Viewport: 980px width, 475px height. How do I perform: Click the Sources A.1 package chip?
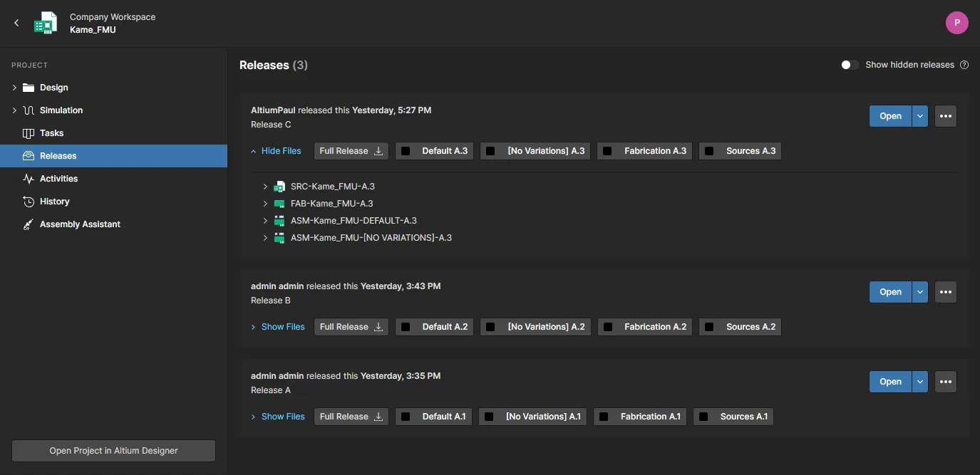(x=733, y=417)
